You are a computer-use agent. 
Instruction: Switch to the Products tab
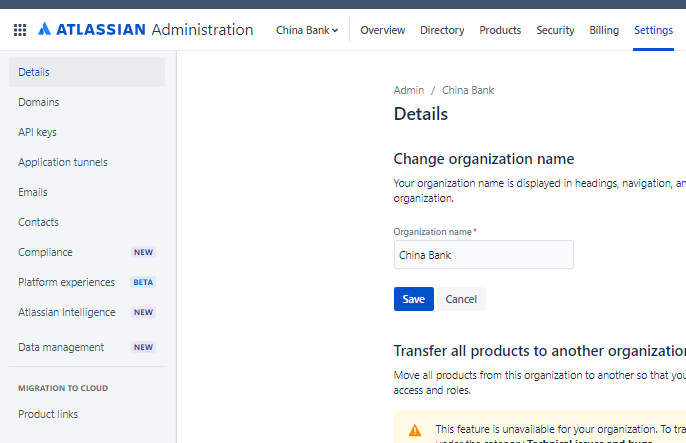pos(500,30)
